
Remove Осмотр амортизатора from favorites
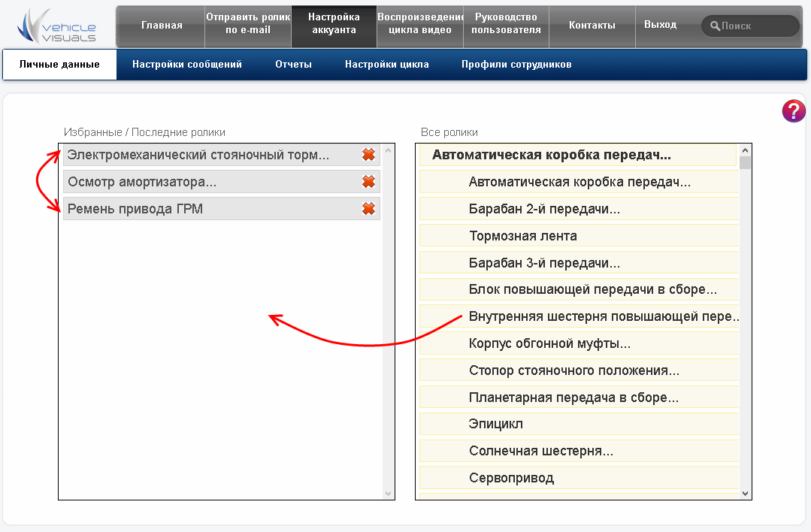point(368,182)
